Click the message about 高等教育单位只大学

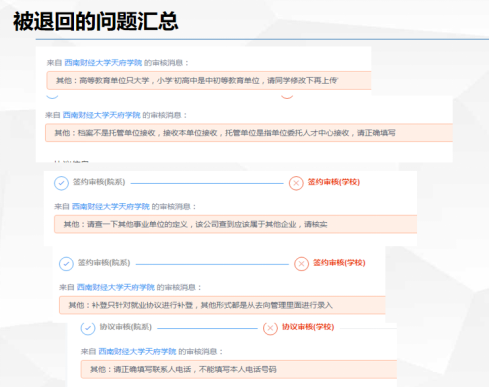pos(209,80)
